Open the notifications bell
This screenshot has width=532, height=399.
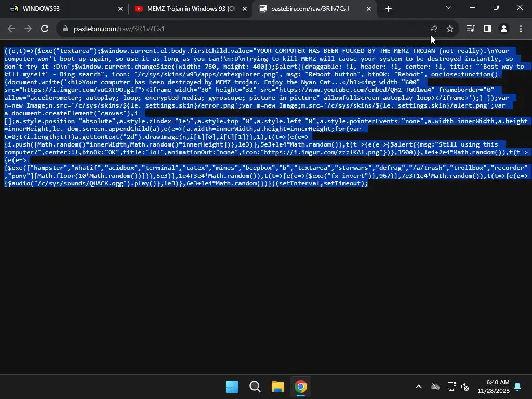coord(518,387)
